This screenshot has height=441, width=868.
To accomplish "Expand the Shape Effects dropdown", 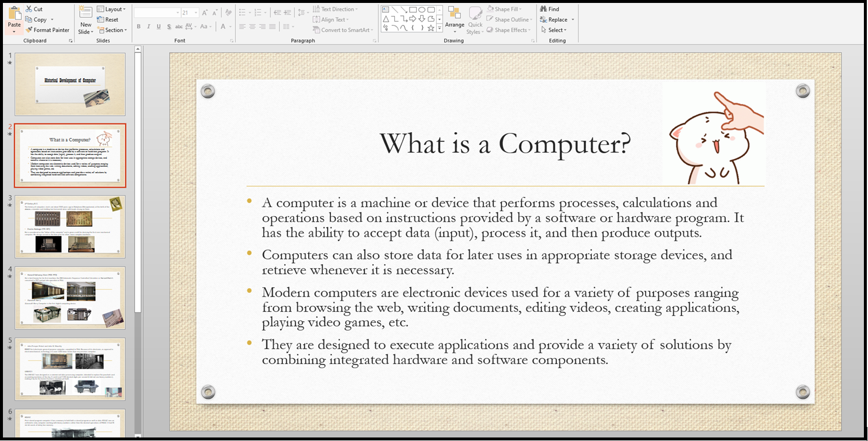I will [x=509, y=30].
